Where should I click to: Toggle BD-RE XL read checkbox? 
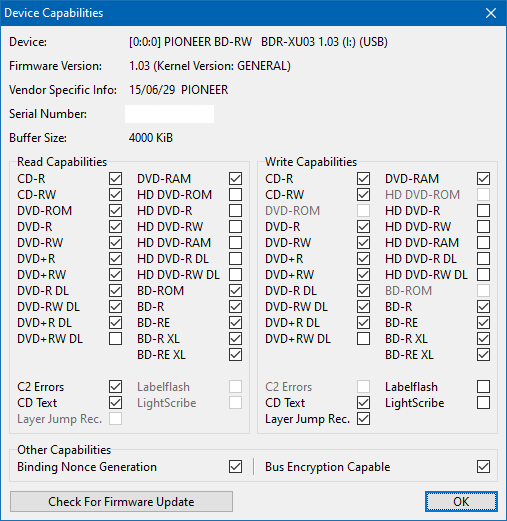(x=235, y=355)
